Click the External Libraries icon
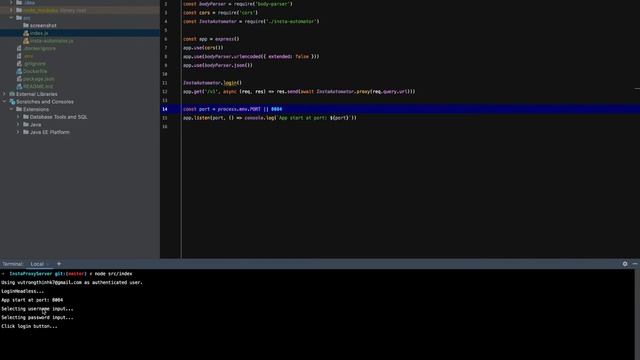Screen dimensions: 640x360 [x=12, y=94]
